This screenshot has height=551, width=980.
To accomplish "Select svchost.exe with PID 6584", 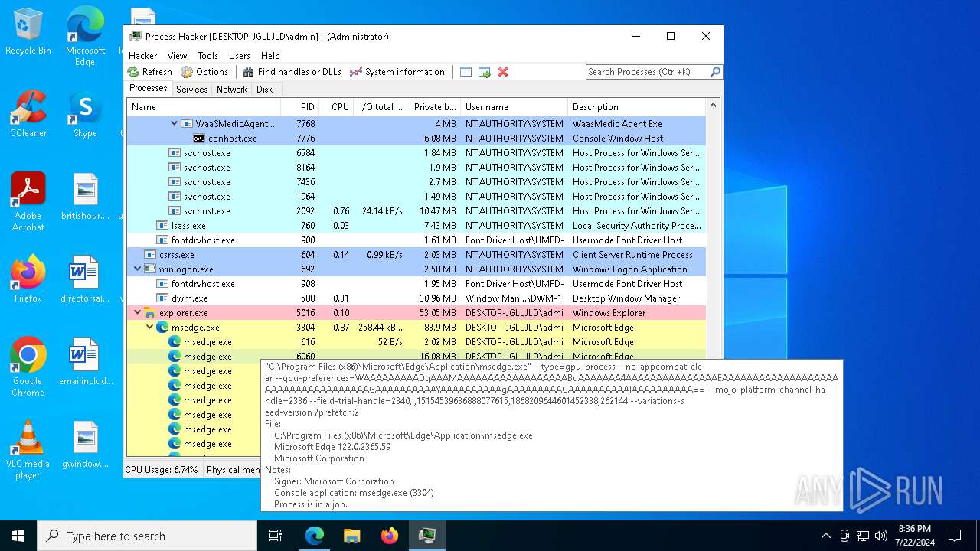I will point(416,153).
